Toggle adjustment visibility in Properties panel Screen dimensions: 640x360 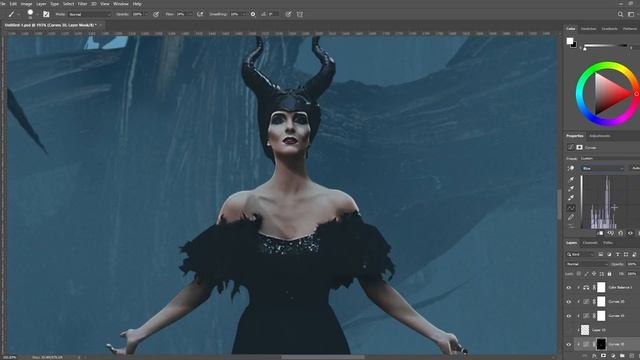point(630,233)
